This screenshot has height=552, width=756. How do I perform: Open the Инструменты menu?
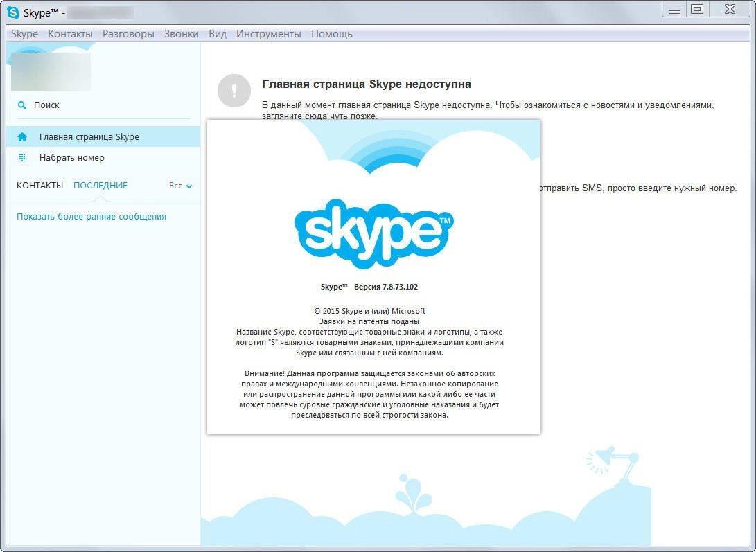point(269,34)
